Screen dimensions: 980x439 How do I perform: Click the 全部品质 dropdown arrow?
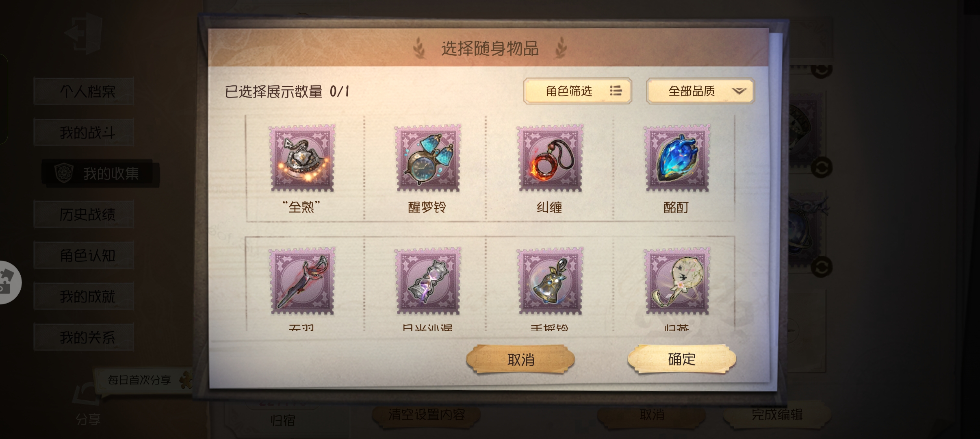click(739, 91)
